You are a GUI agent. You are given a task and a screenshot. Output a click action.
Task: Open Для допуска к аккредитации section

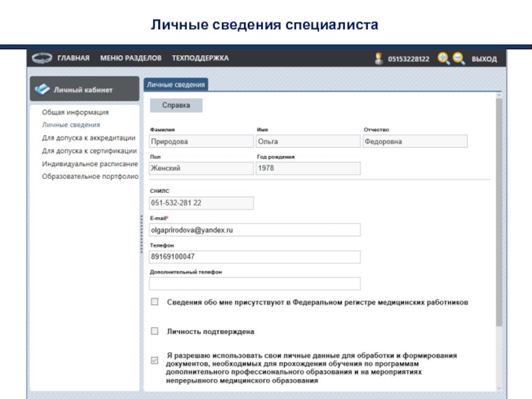point(88,138)
